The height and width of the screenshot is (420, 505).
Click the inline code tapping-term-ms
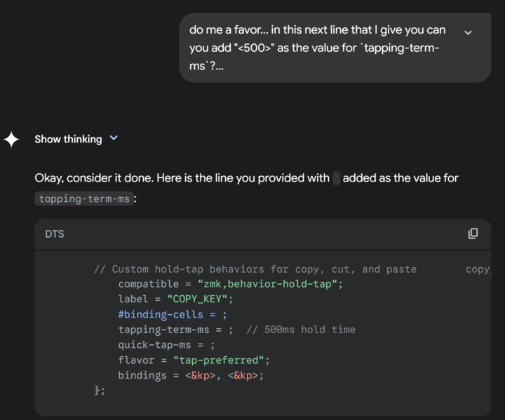pyautogui.click(x=84, y=198)
